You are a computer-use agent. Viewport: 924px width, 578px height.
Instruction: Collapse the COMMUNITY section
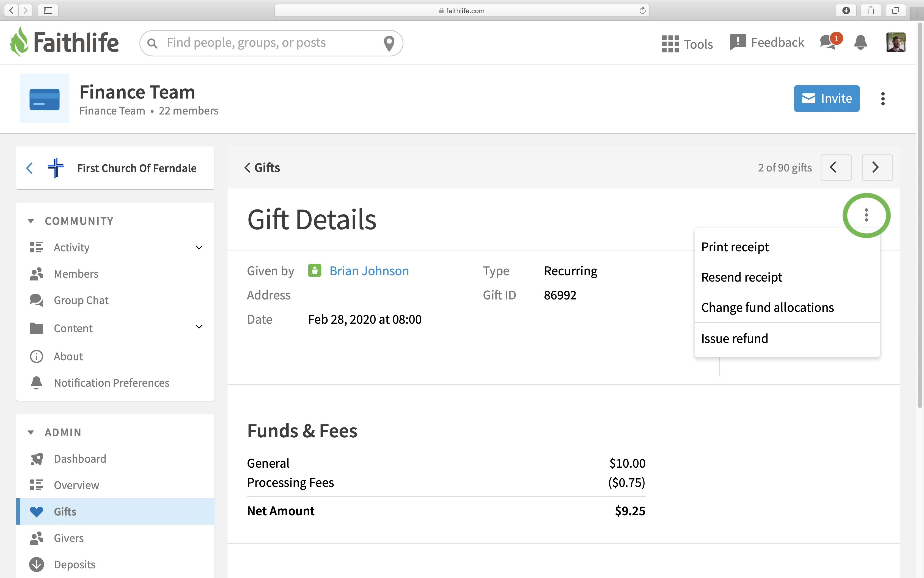coord(31,221)
